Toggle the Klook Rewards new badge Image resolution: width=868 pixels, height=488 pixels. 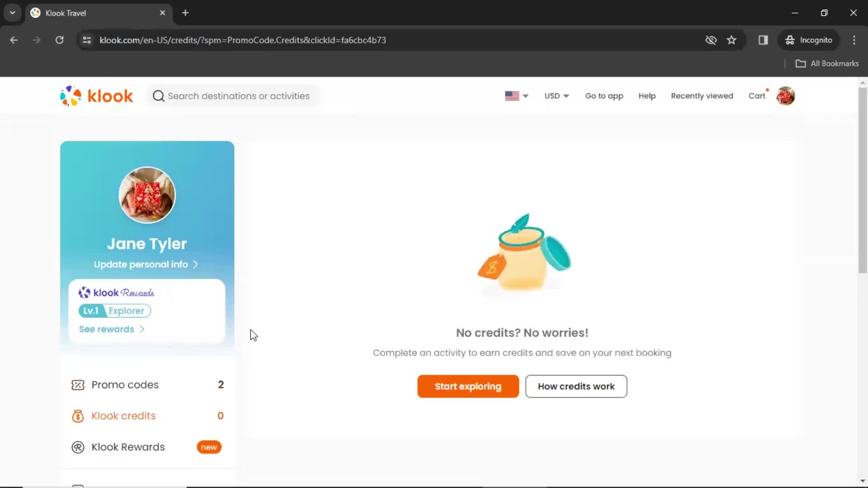pos(209,447)
